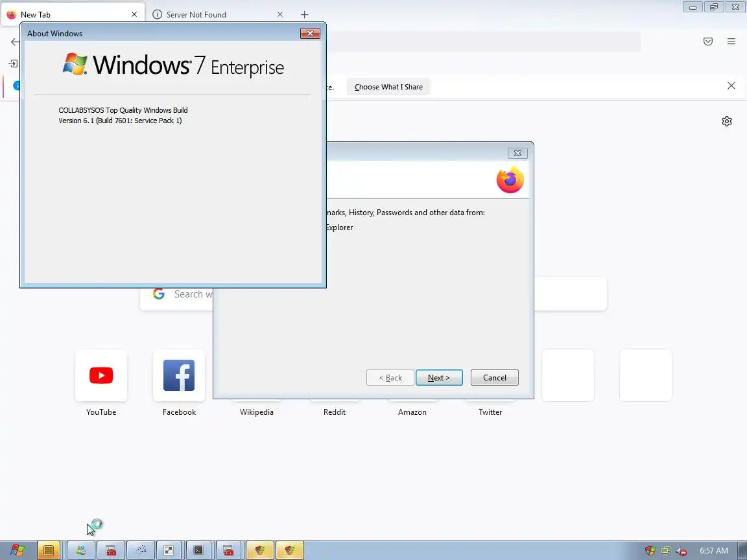Close the About Windows dialog
Image resolution: width=747 pixels, height=560 pixels.
coord(310,33)
